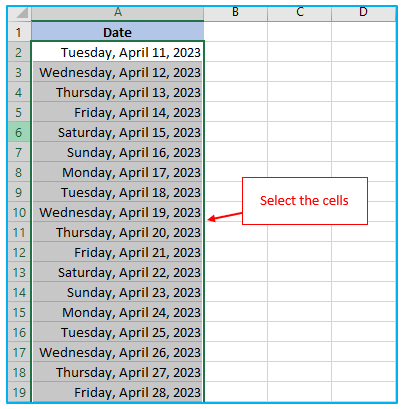This screenshot has height=409, width=404.
Task: Select row 6 header
Action: [x=19, y=132]
